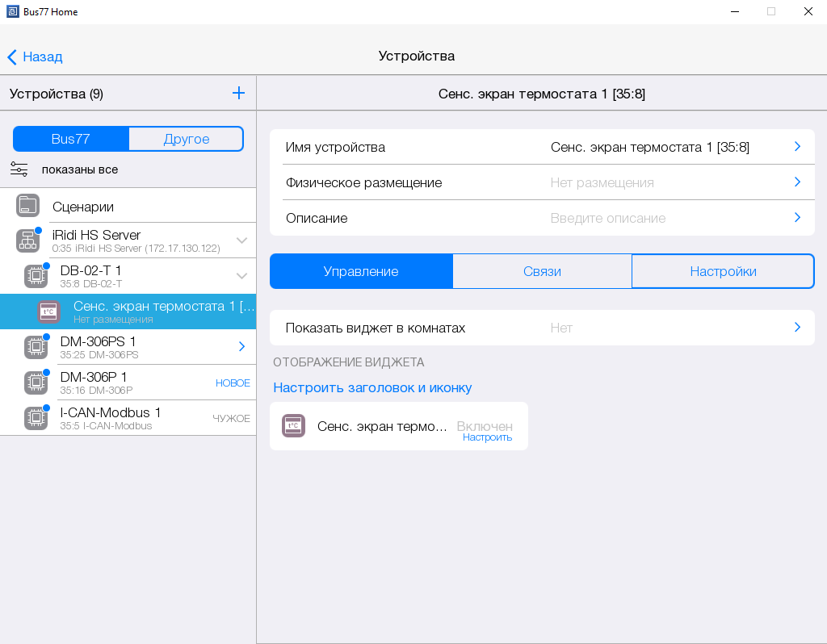Expand the DM-306PS 1 arrow
Screen dimensions: 827x644
[x=241, y=347]
